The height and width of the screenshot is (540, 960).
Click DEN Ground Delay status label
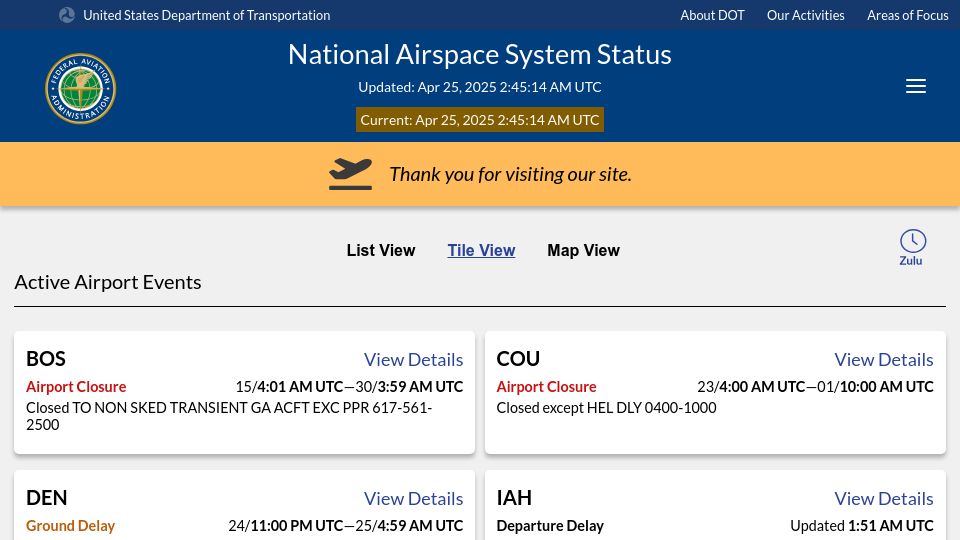(x=70, y=526)
